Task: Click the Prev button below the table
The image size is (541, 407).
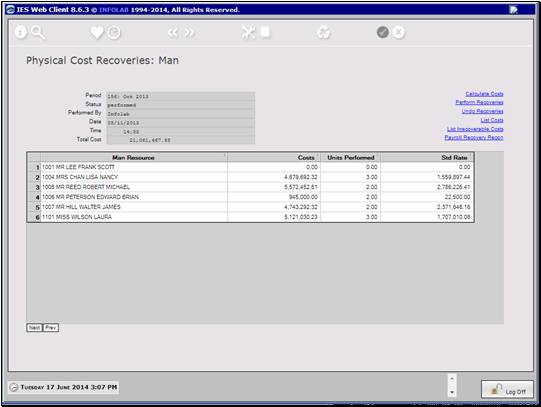Action: tap(51, 327)
